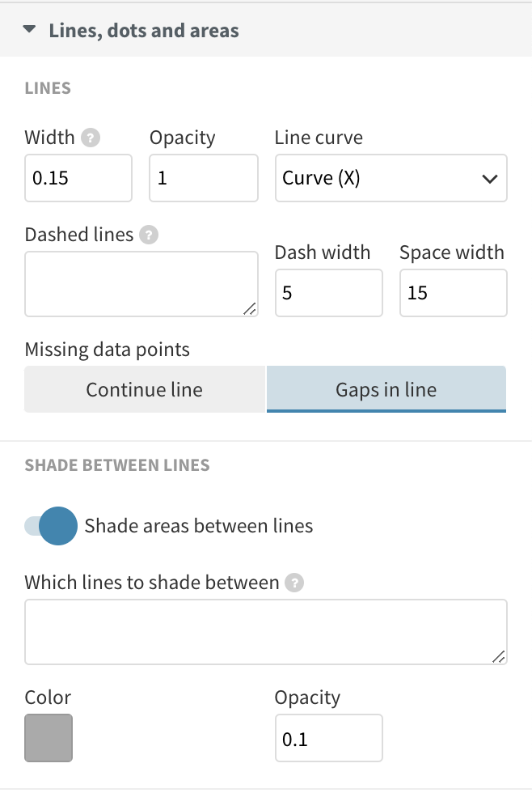Image resolution: width=532 pixels, height=793 pixels.
Task: Click the LINES section heading
Action: [x=48, y=87]
